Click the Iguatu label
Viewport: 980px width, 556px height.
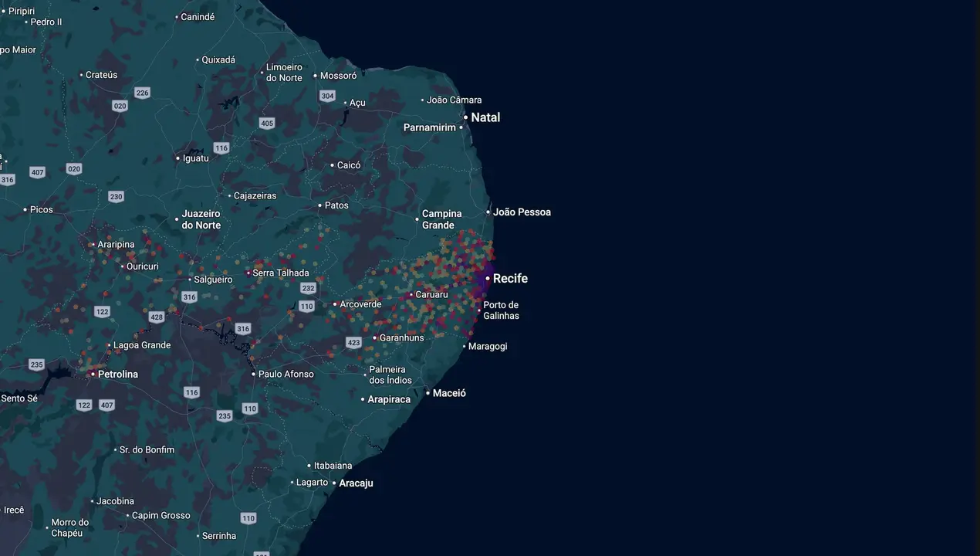tap(195, 158)
